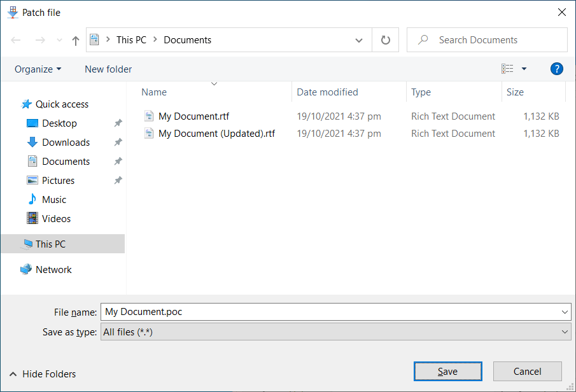Click the Cancel button
Viewport: 576px width, 392px height.
pyautogui.click(x=527, y=372)
